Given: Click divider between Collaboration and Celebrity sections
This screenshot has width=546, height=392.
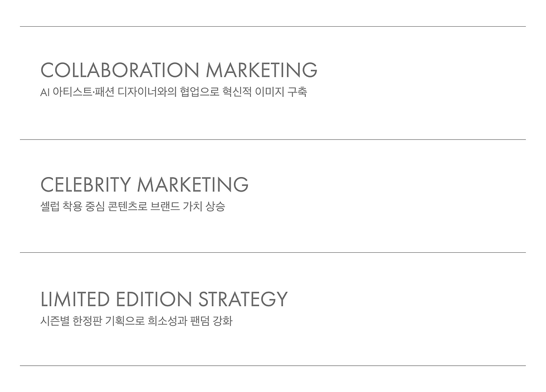Looking at the screenshot, I should click(272, 139).
